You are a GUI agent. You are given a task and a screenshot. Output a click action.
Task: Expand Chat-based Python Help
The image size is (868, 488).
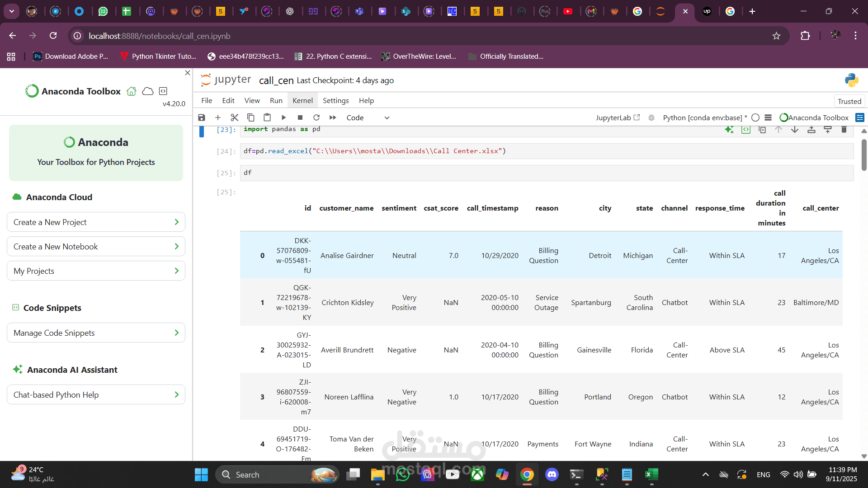coord(96,395)
